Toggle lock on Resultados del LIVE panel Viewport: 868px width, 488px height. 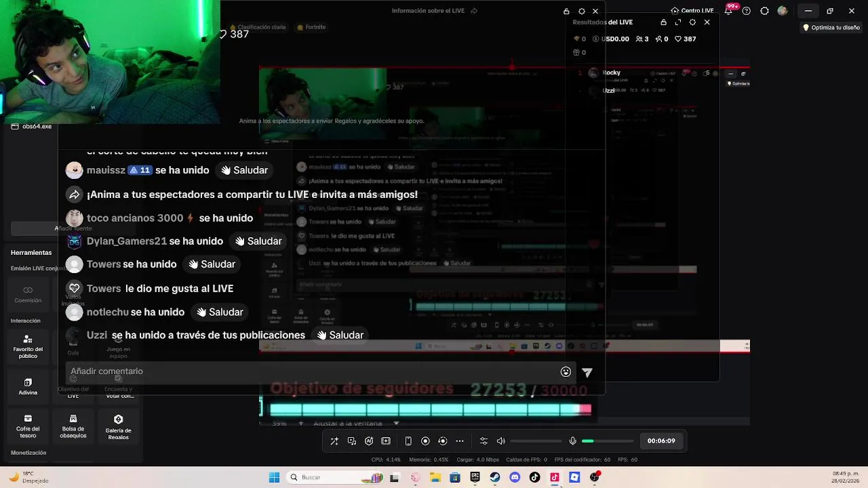[x=663, y=22]
